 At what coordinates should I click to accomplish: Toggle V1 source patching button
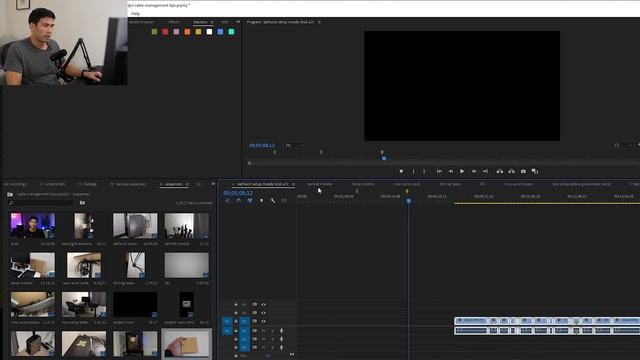[x=227, y=322]
